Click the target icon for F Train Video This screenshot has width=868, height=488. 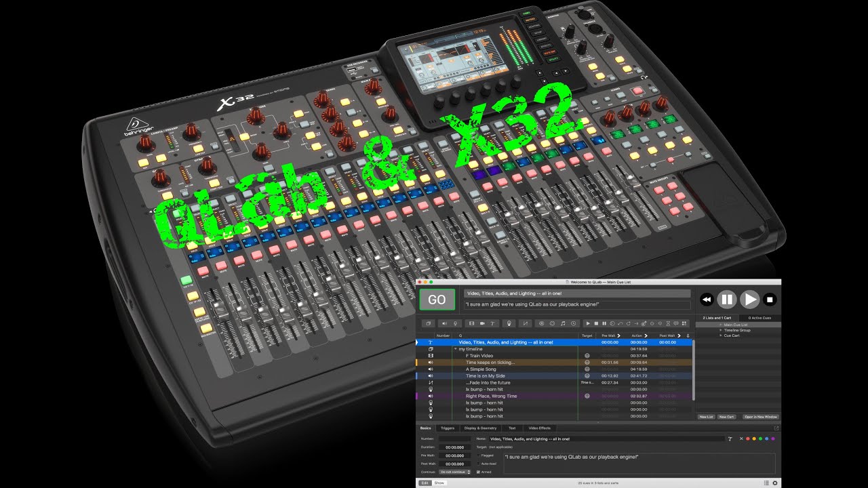(587, 355)
